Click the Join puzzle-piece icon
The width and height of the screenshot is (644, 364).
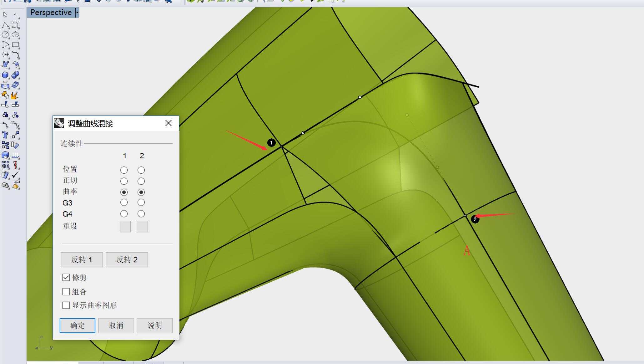coord(5,95)
